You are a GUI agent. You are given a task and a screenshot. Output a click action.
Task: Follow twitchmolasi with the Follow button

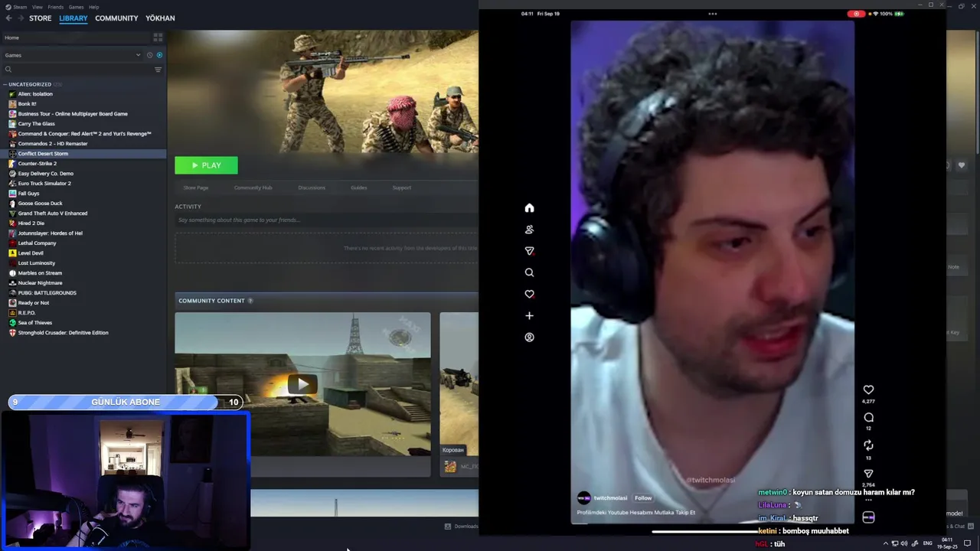[x=643, y=498]
